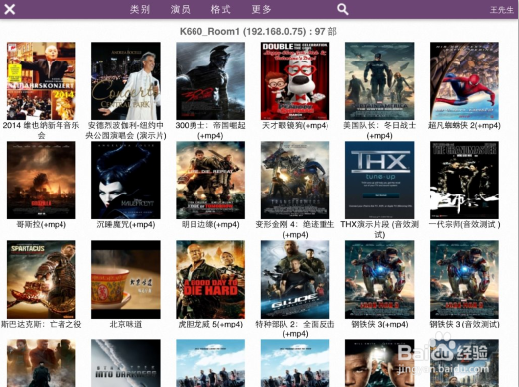Open the search magnifier icon
This screenshot has height=387, width=519.
(x=343, y=9)
